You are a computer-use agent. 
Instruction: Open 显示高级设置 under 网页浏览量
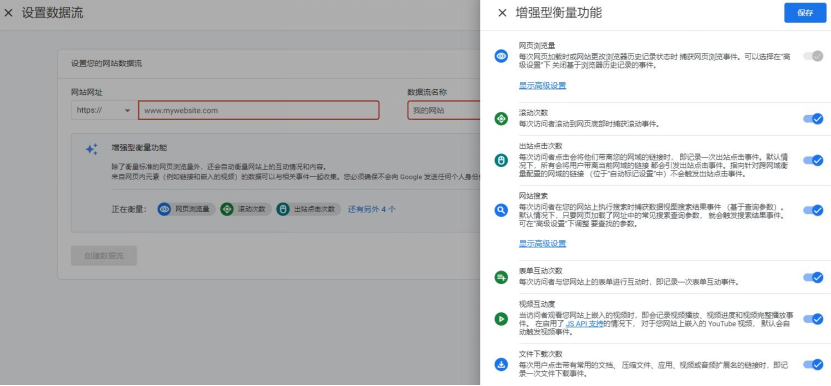pos(542,85)
